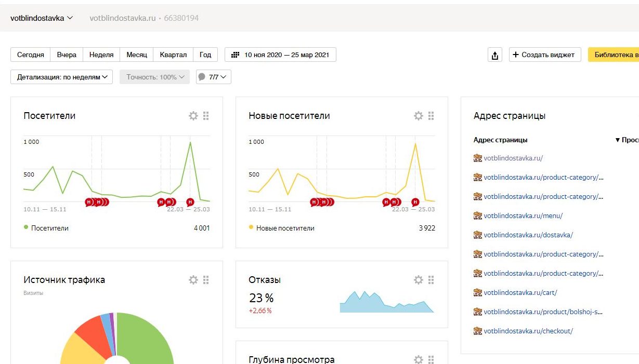Image resolution: width=639 pixels, height=364 pixels.
Task: Click drag handle icon of Источник трафика widget
Action: pyautogui.click(x=206, y=280)
